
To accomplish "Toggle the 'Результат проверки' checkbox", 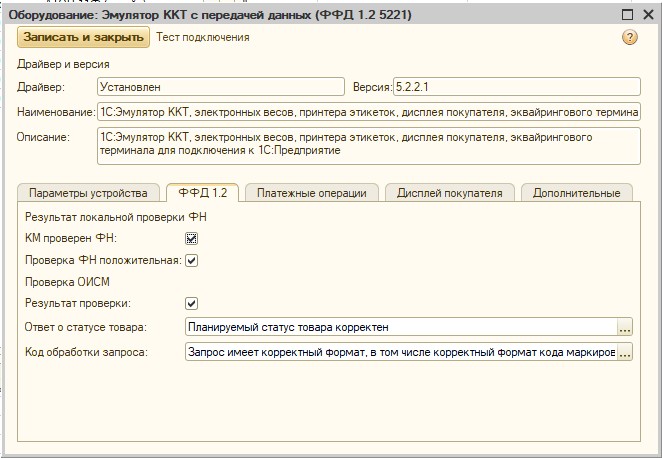I will (192, 303).
